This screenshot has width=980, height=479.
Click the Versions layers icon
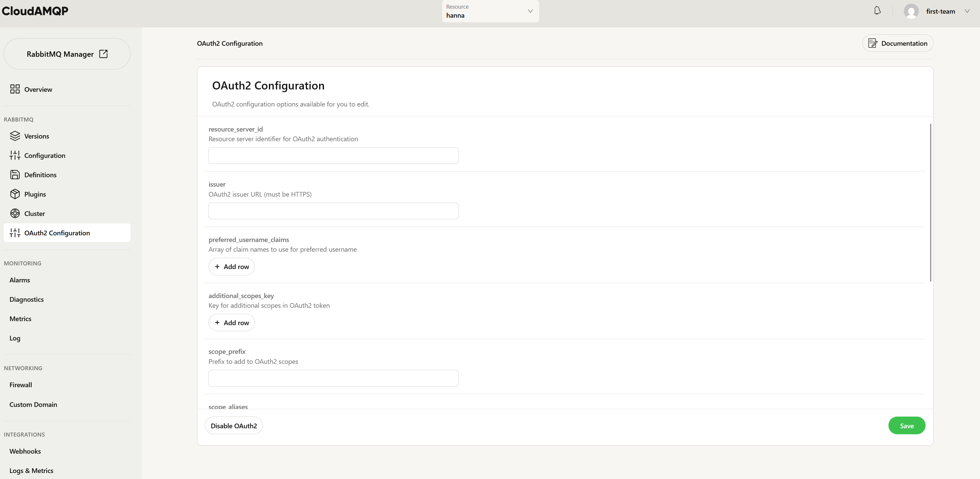click(15, 136)
